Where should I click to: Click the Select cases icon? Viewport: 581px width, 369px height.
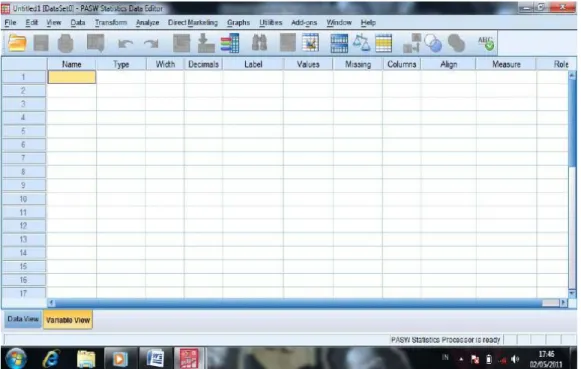pyautogui.click(x=384, y=43)
